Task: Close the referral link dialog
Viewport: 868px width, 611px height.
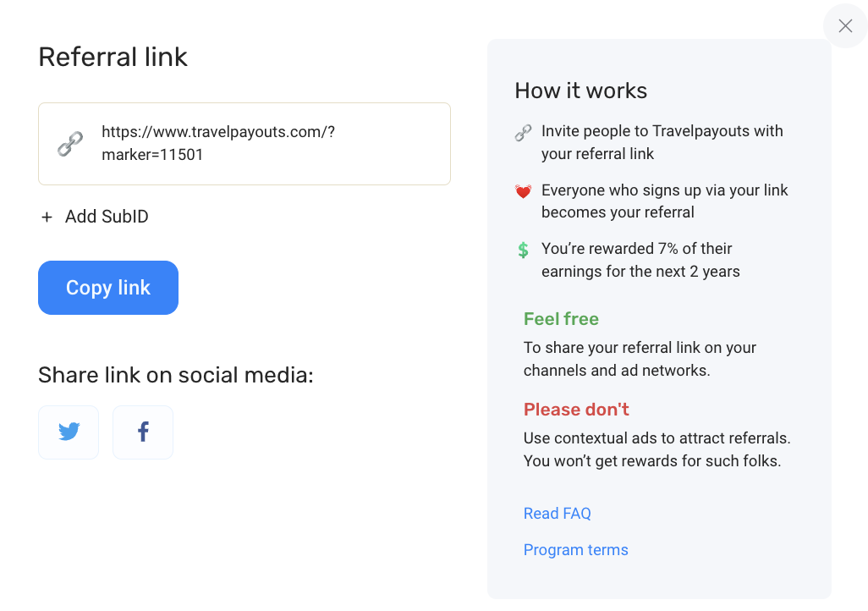Action: click(845, 26)
